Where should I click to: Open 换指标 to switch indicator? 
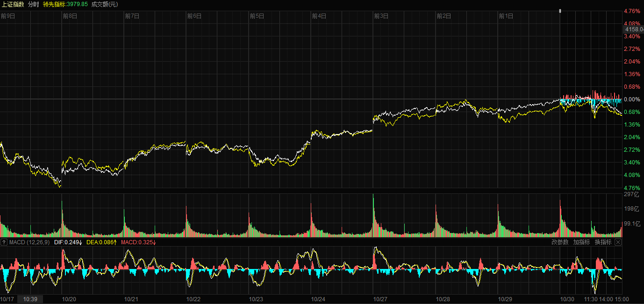click(603, 242)
